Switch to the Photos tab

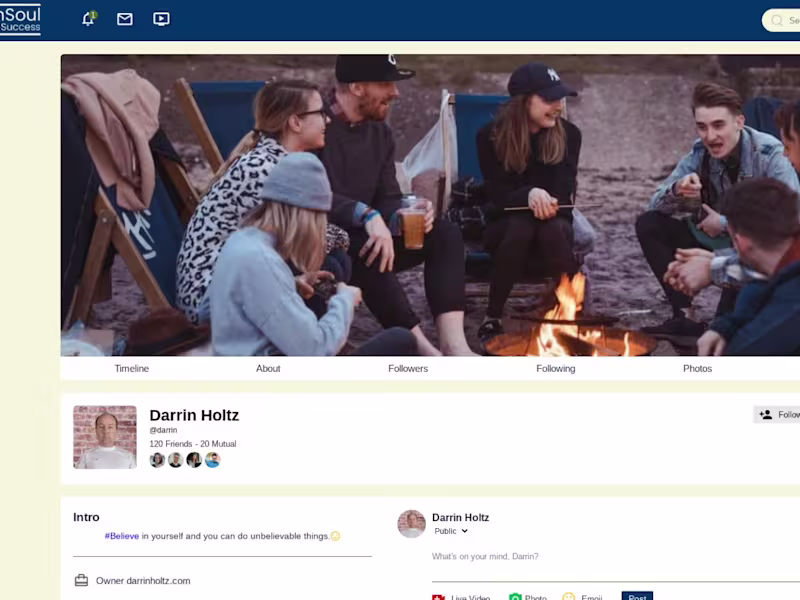pos(697,368)
